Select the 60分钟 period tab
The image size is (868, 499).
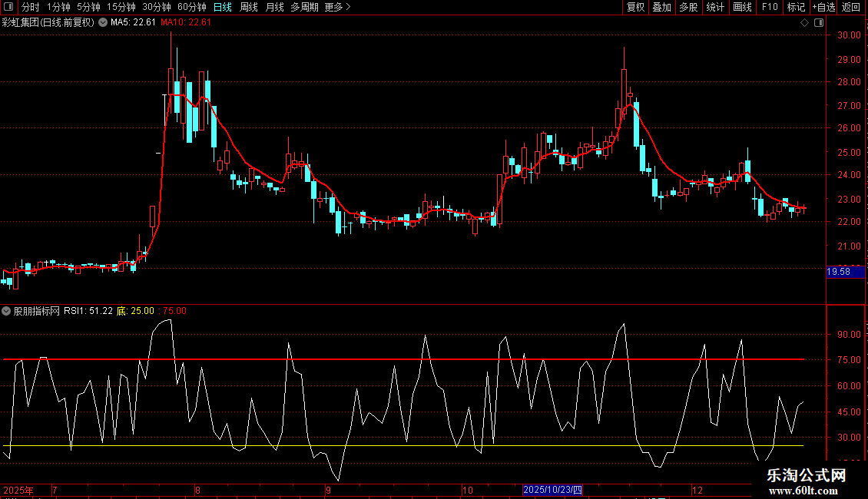191,7
